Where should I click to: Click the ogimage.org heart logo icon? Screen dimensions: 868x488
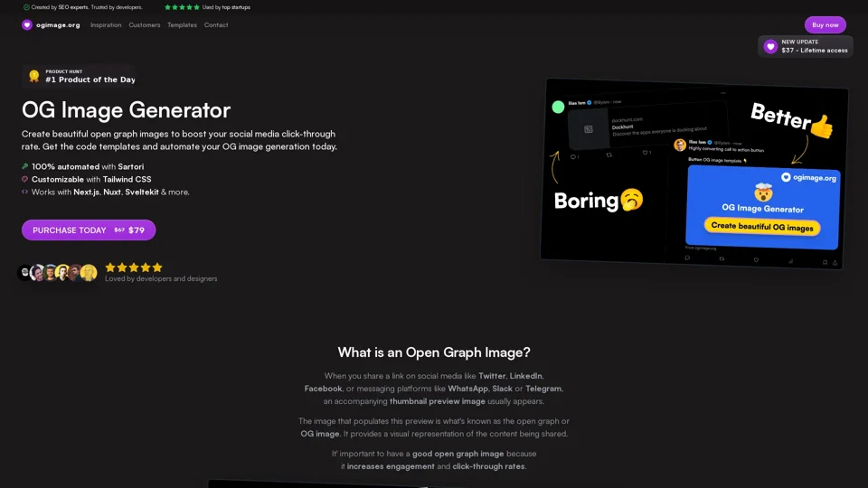tap(26, 25)
